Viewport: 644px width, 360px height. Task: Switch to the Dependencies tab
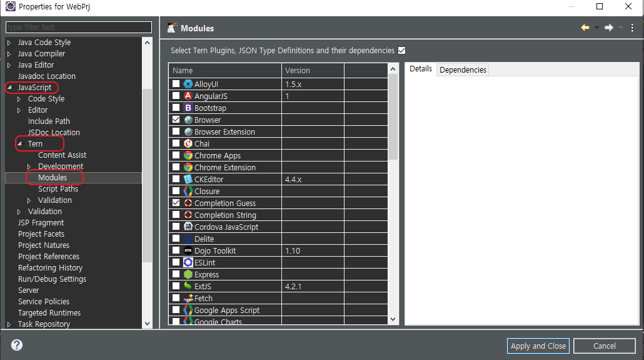click(x=463, y=70)
